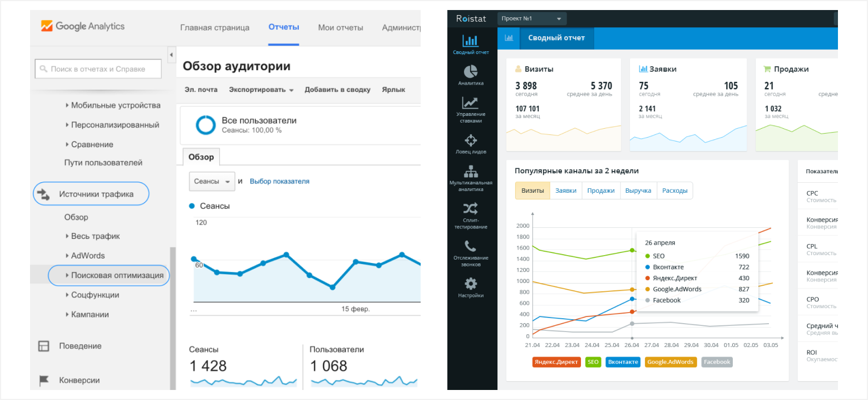Click the Управление ставками chart icon
This screenshot has width=868, height=400.
coord(471,103)
